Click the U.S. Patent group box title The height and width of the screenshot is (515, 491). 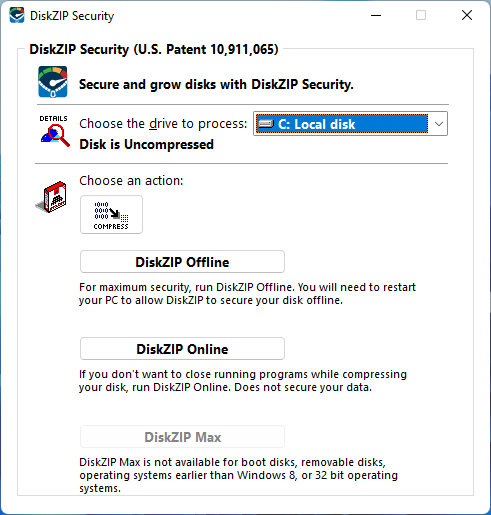(x=154, y=49)
